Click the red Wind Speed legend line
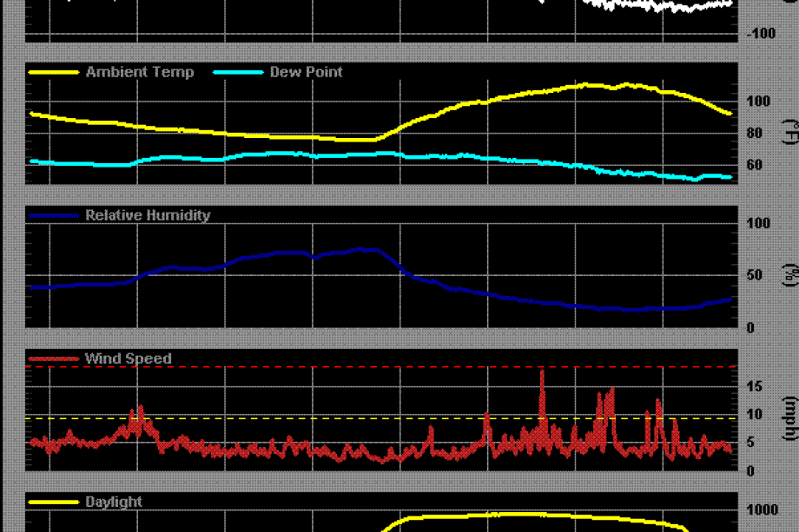The height and width of the screenshot is (532, 799). (x=54, y=359)
